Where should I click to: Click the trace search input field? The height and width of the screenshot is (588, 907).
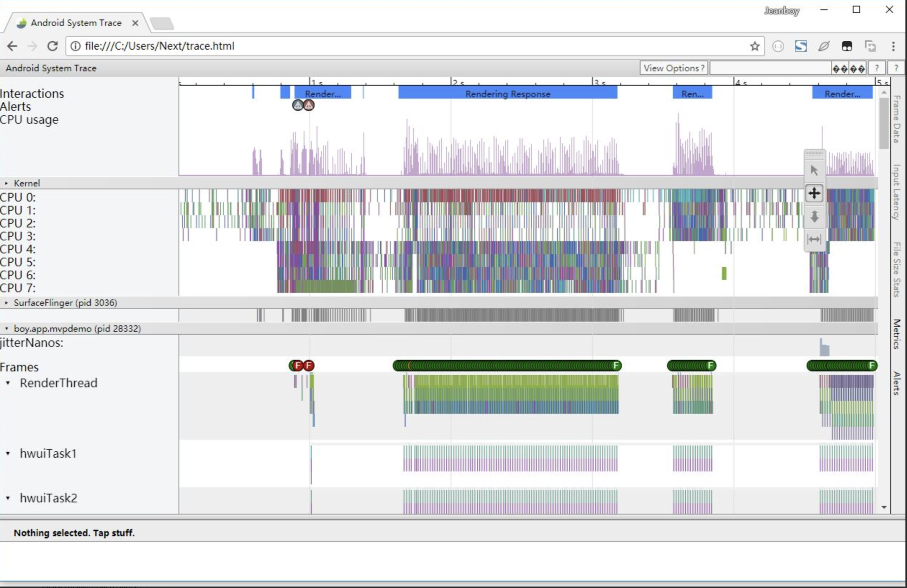[x=770, y=68]
